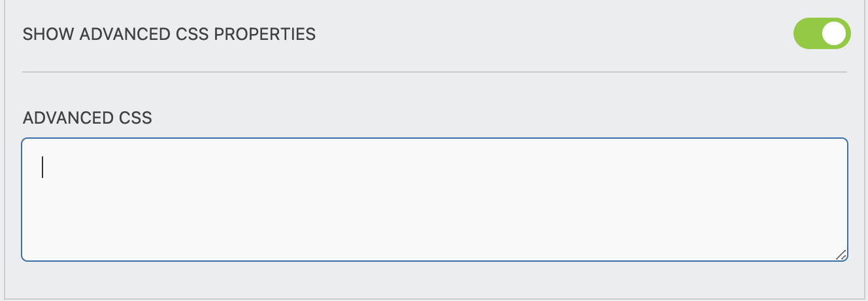Image resolution: width=868 pixels, height=301 pixels.
Task: Disable the green advanced CSS toggle
Action: click(822, 34)
